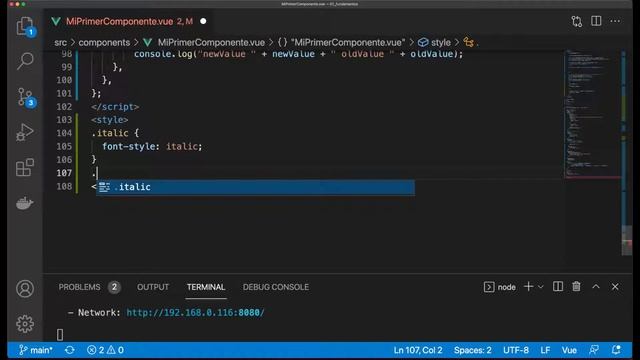640x360 pixels.
Task: Open launch profile dropdown beside plus
Action: (540, 287)
